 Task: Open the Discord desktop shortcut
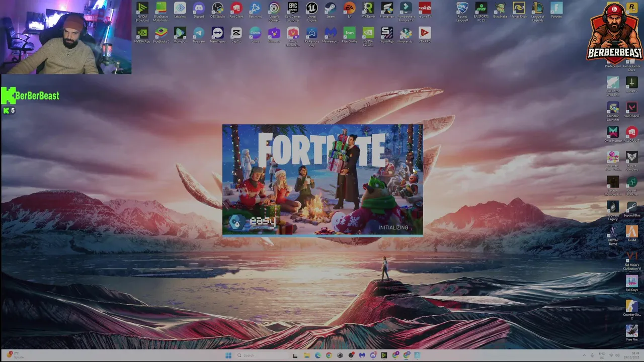coord(199,11)
